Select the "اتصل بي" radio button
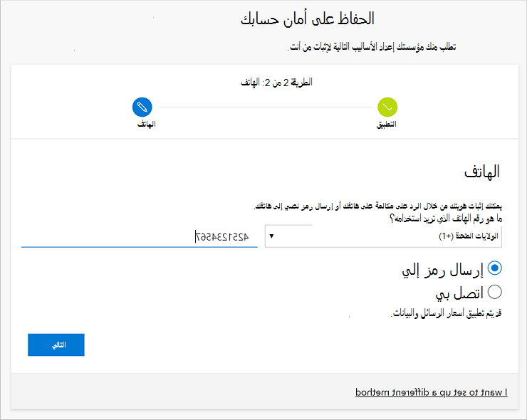This screenshot has height=420, width=527. pos(494,292)
